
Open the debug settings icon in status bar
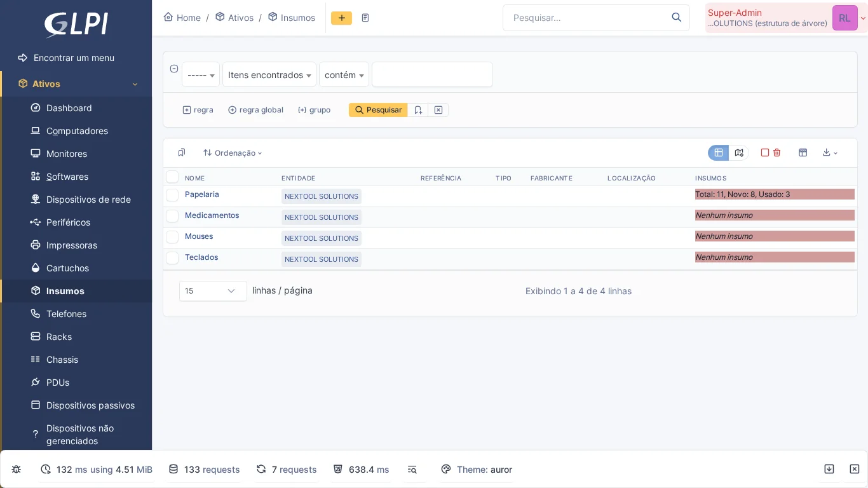click(16, 469)
